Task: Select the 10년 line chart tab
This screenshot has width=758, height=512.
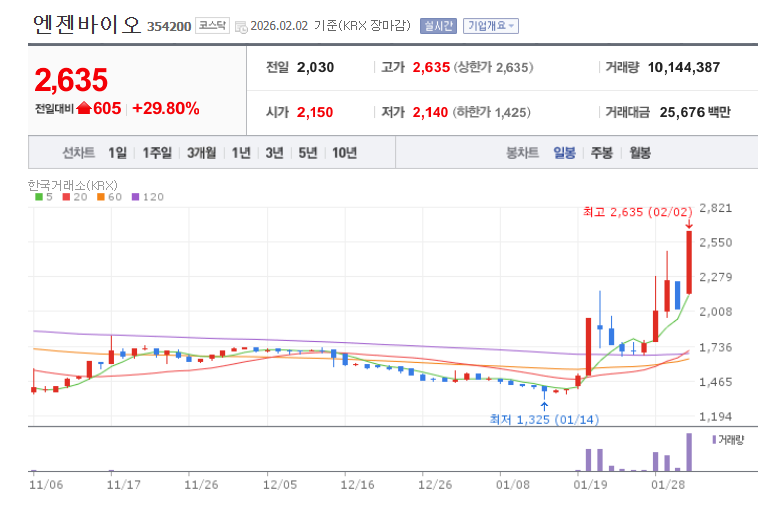Action: [x=344, y=153]
